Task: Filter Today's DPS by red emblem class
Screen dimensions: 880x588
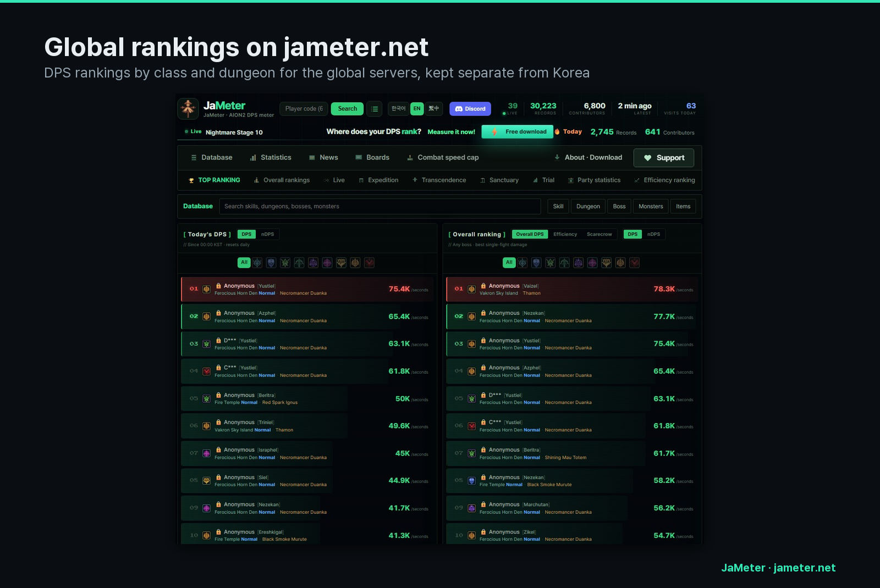Action: tap(370, 263)
